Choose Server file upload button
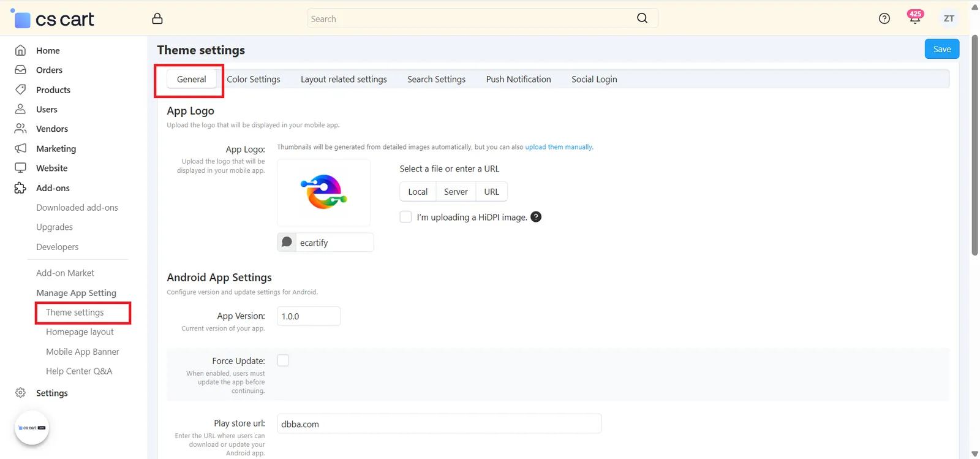Screen dimensions: 980x459 pyautogui.click(x=456, y=192)
